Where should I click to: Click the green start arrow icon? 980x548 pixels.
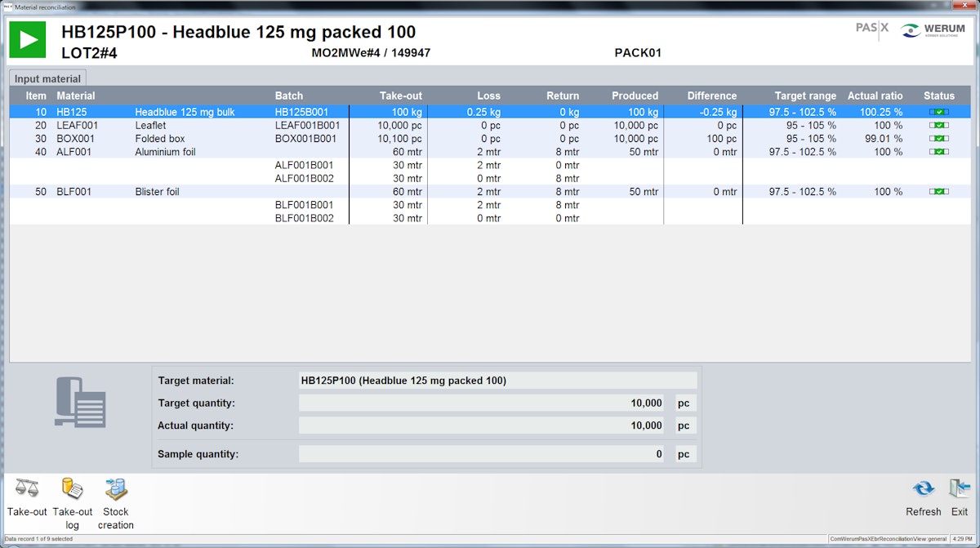click(27, 39)
